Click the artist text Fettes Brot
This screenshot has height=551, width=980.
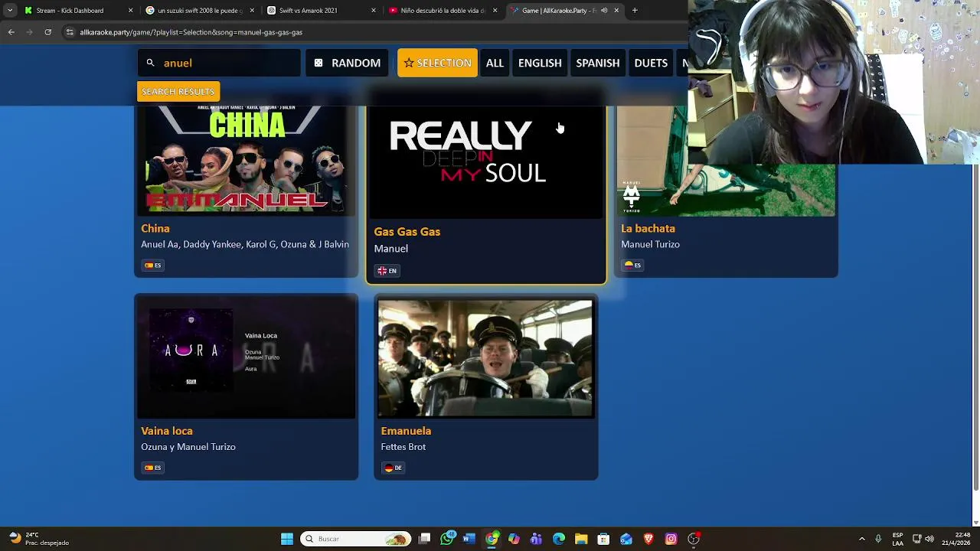tap(403, 447)
